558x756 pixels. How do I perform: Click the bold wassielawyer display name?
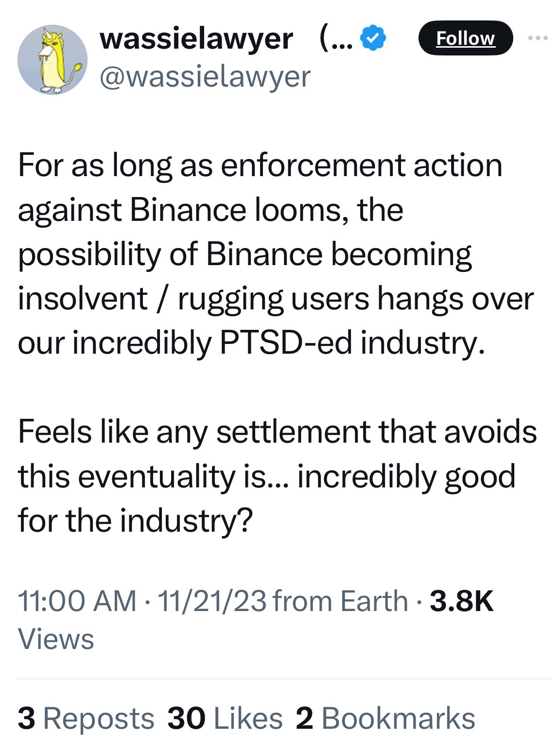click(x=196, y=39)
